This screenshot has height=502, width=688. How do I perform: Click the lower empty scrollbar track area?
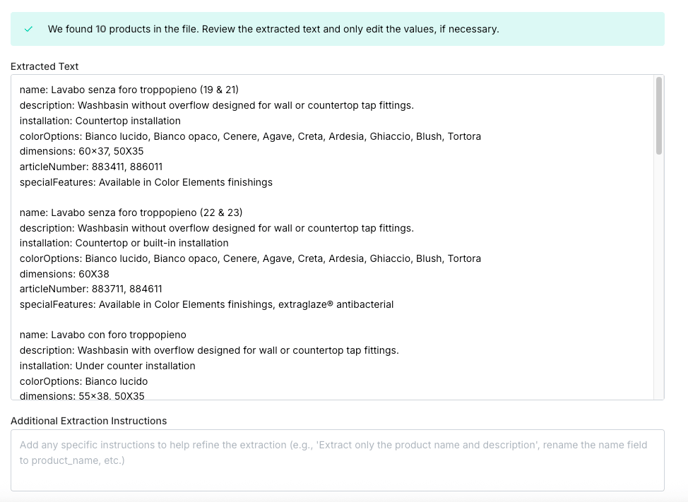pos(659,276)
